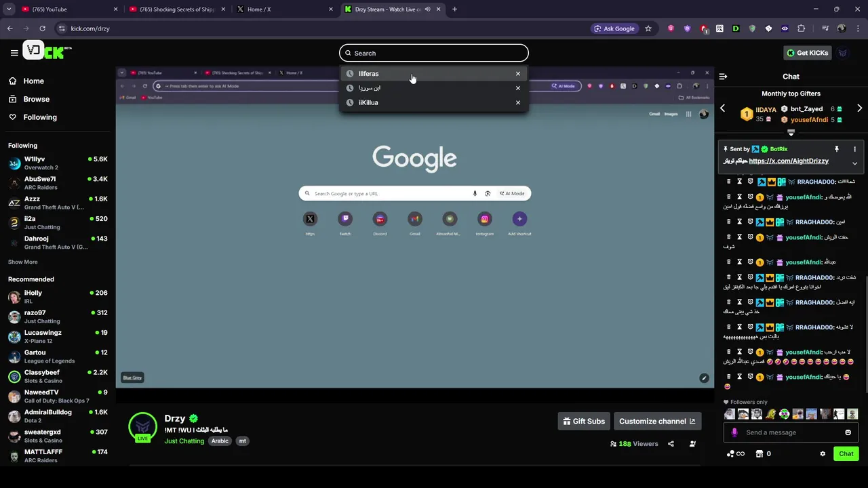This screenshot has width=868, height=488.
Task: Click the Send a message field
Action: pos(791,432)
